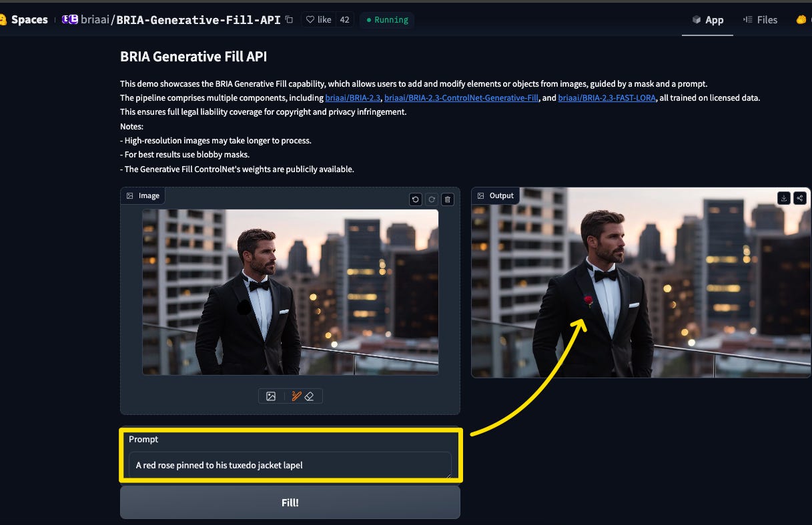Image resolution: width=812 pixels, height=525 pixels.
Task: Click the generated output image
Action: (641, 283)
